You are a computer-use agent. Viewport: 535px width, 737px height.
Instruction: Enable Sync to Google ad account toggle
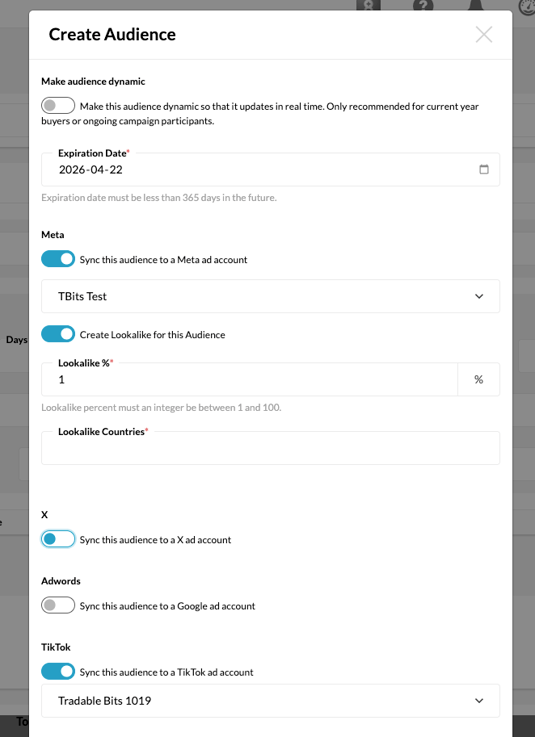[58, 605]
